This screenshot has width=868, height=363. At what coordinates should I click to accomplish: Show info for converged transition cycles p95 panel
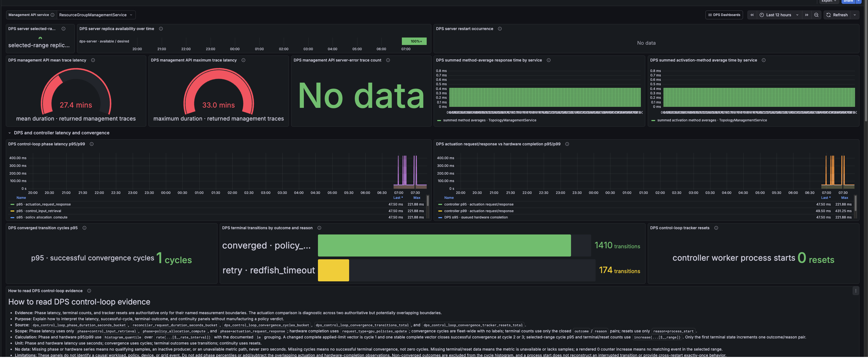[x=84, y=228]
